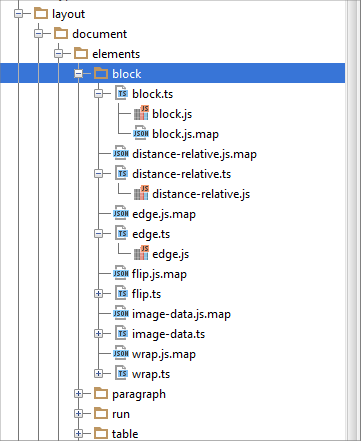Screen dimensions: 361x441
Task: Collapse the document folder
Action: pos(38,34)
